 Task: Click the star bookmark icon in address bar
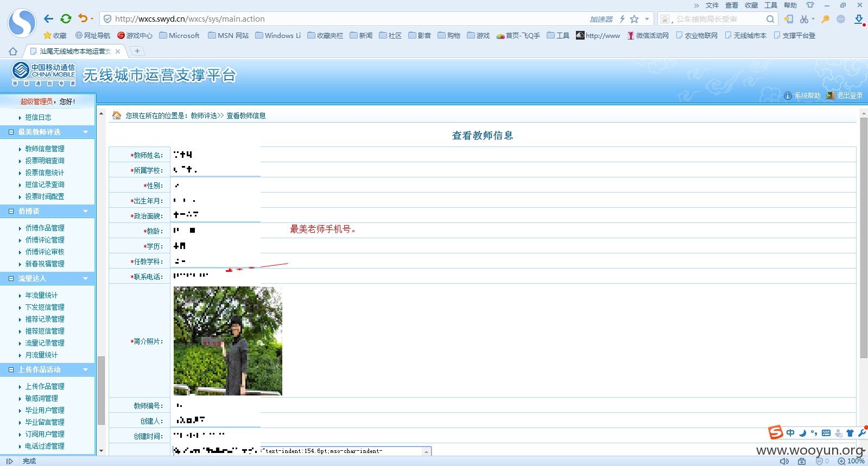pyautogui.click(x=634, y=19)
